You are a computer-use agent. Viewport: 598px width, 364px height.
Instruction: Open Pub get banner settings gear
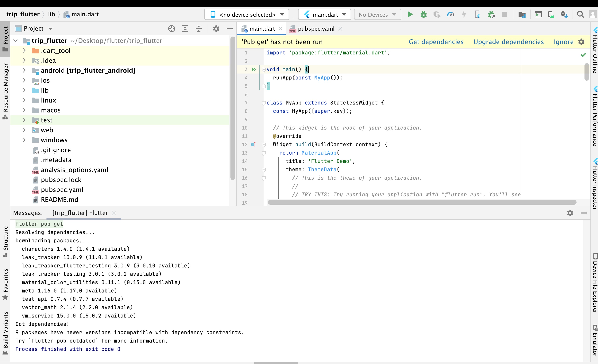point(581,42)
